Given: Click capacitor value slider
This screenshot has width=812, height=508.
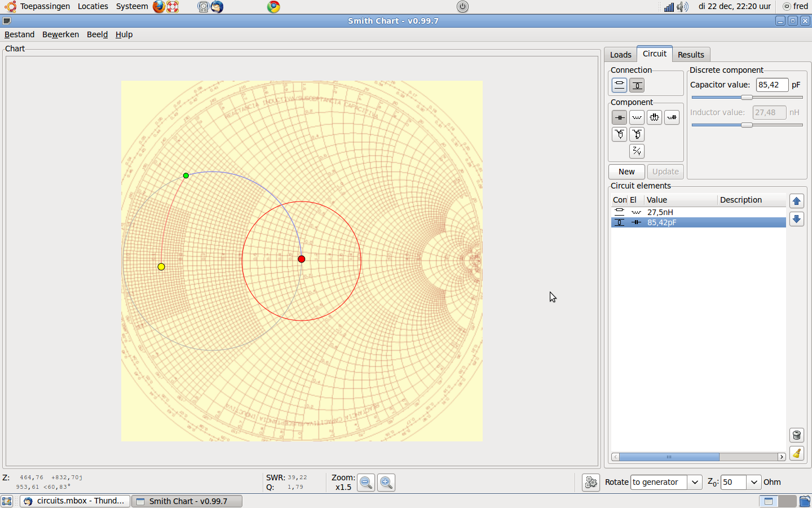Looking at the screenshot, I should (747, 98).
